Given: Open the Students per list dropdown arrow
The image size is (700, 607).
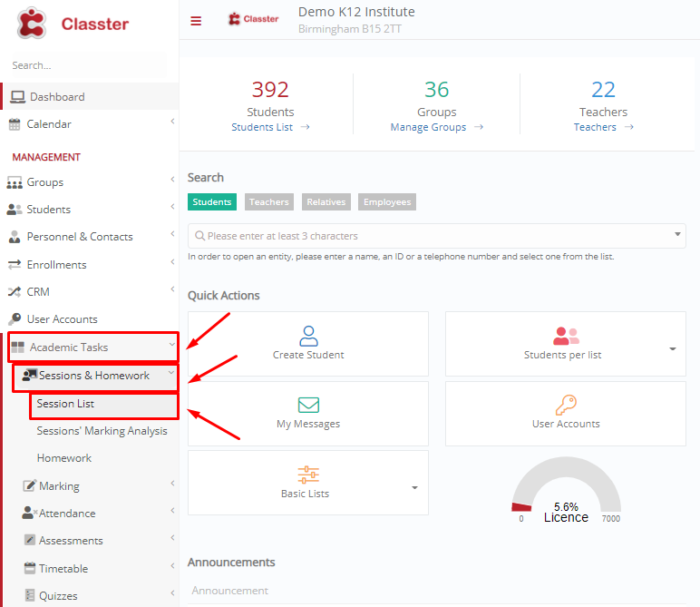Looking at the screenshot, I should [x=673, y=348].
